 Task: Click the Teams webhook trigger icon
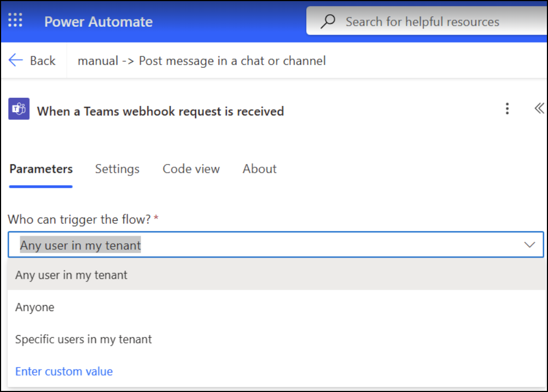pyautogui.click(x=19, y=109)
